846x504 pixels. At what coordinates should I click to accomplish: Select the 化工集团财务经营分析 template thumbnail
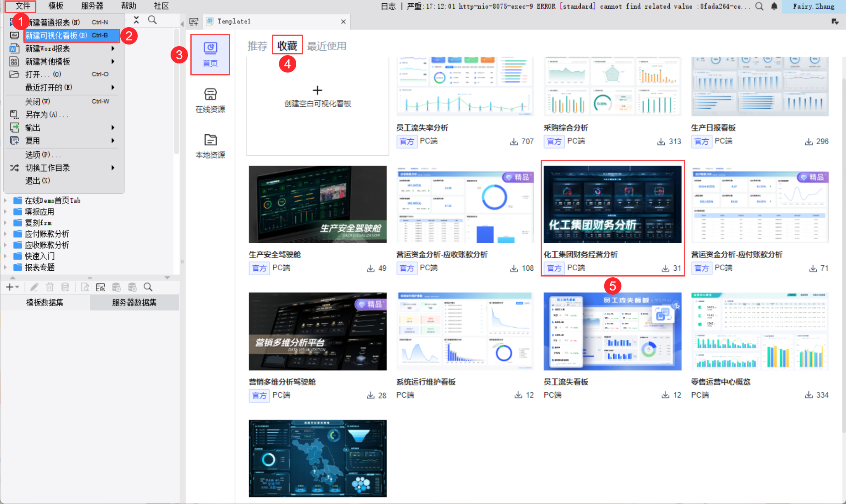[x=612, y=204]
